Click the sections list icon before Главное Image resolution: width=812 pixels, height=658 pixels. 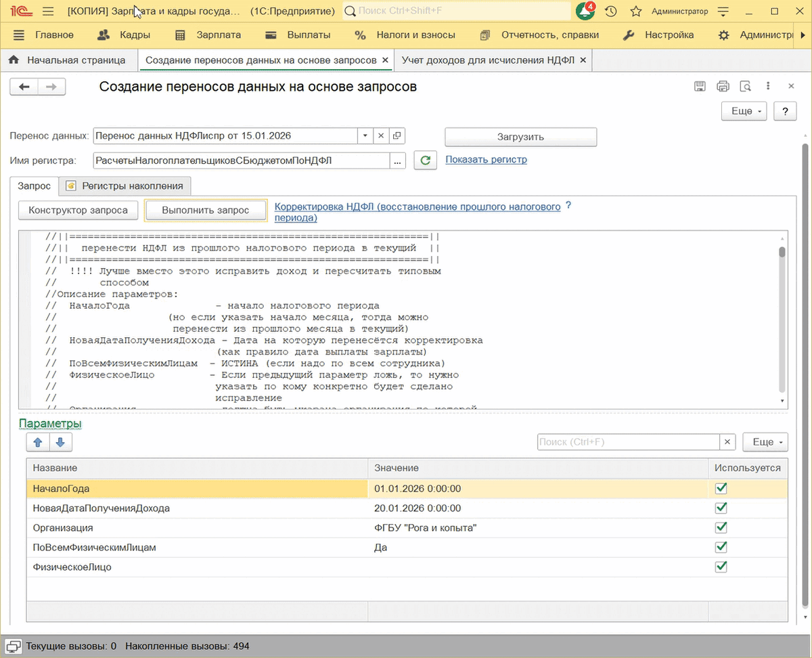click(19, 35)
